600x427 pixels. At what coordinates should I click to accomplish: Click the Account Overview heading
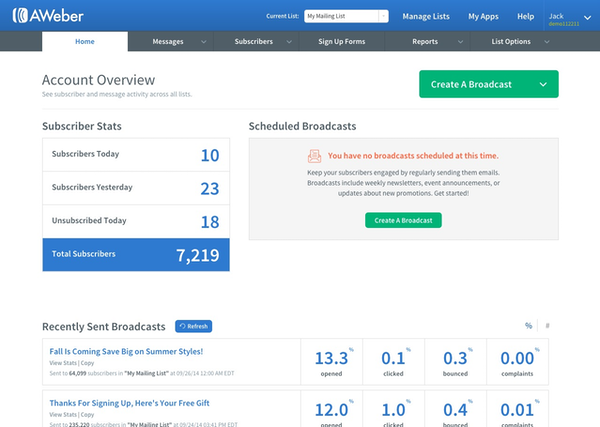pyautogui.click(x=98, y=80)
